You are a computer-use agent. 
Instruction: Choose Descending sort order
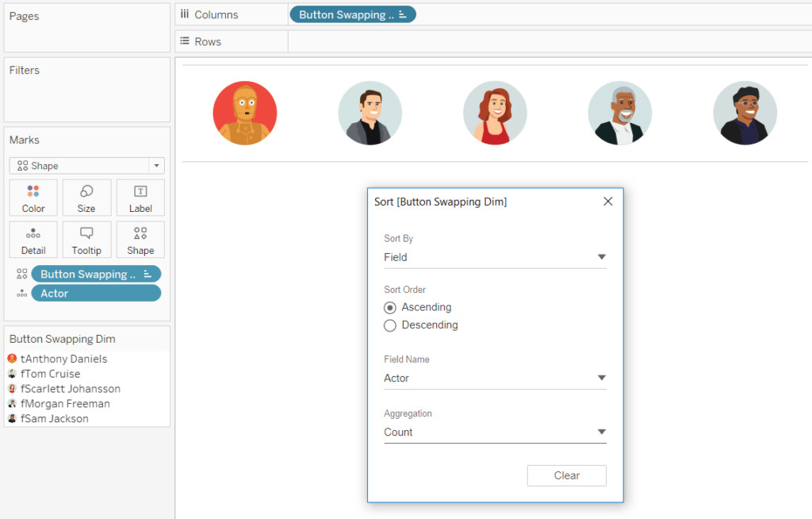[389, 325]
